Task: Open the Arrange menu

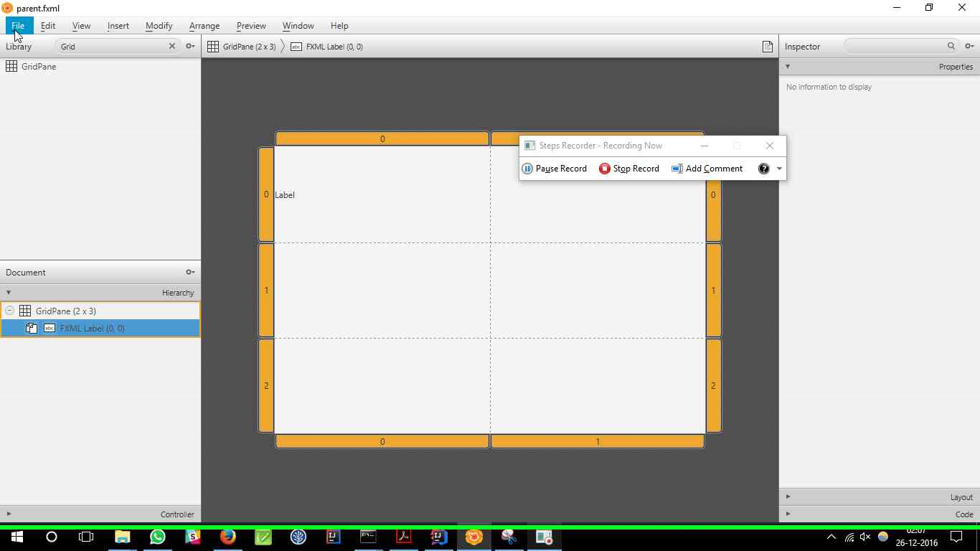Action: coord(204,26)
